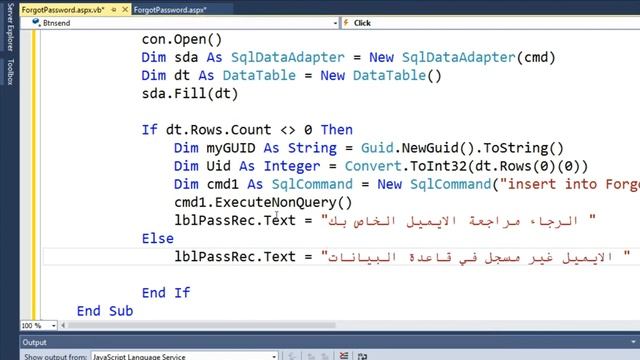
Task: Click the cmd1.ExecuteNonQuery() line
Action: click(263, 202)
